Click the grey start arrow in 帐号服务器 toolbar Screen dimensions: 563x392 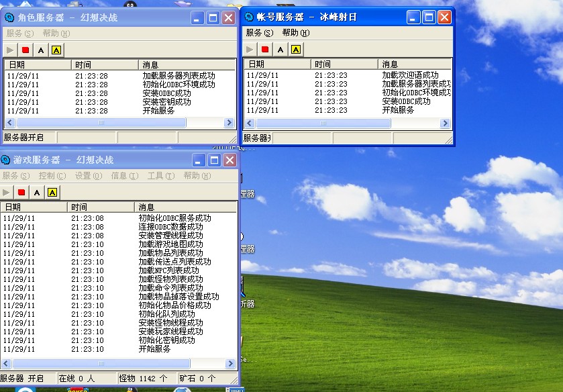250,49
